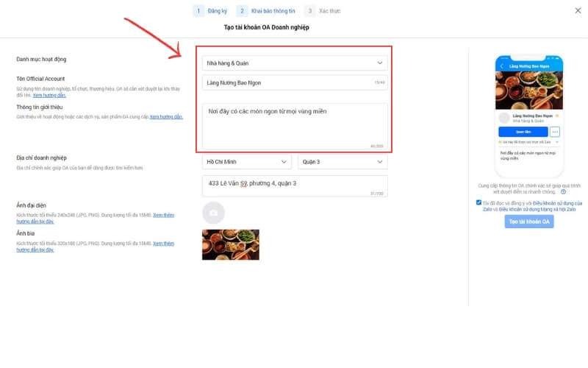The height and width of the screenshot is (368, 588).
Task: Click the Thông tin giới thiệu label
Action: click(40, 107)
